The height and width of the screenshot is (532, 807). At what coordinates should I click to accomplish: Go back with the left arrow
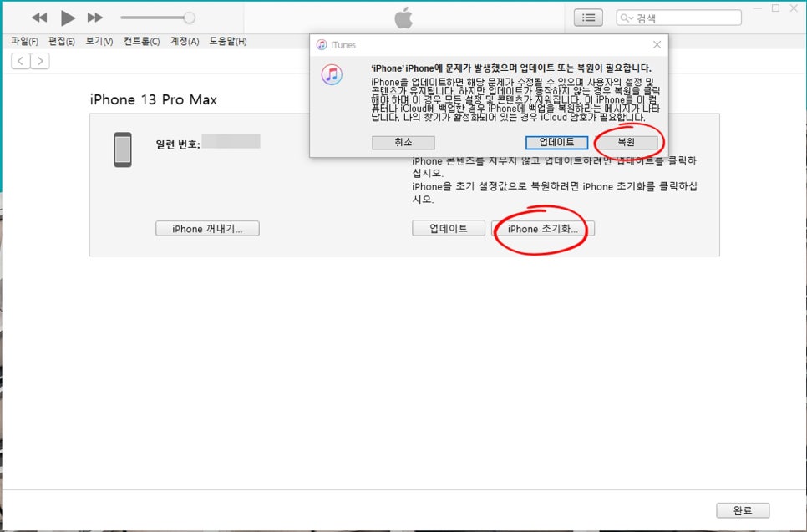click(21, 61)
